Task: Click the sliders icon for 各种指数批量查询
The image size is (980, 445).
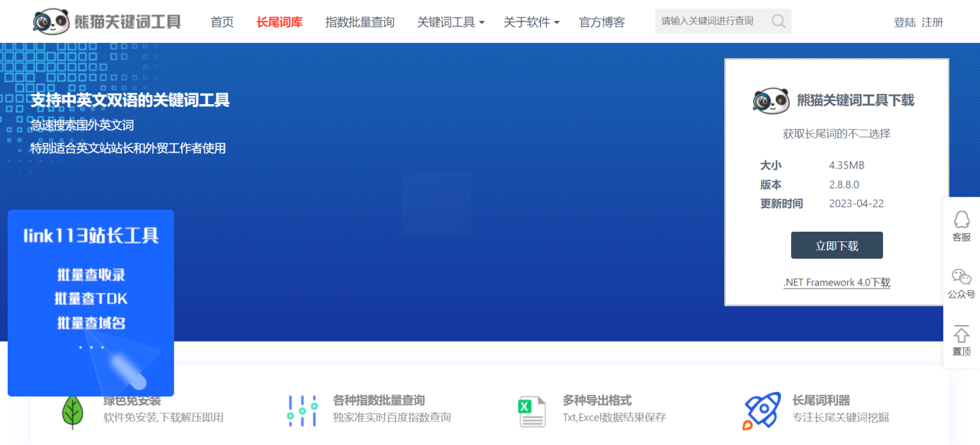Action: click(x=301, y=411)
